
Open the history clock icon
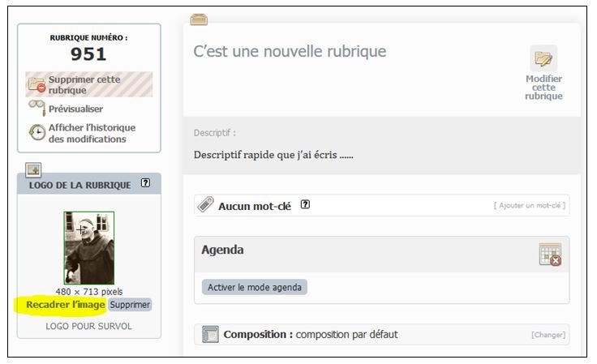37,132
